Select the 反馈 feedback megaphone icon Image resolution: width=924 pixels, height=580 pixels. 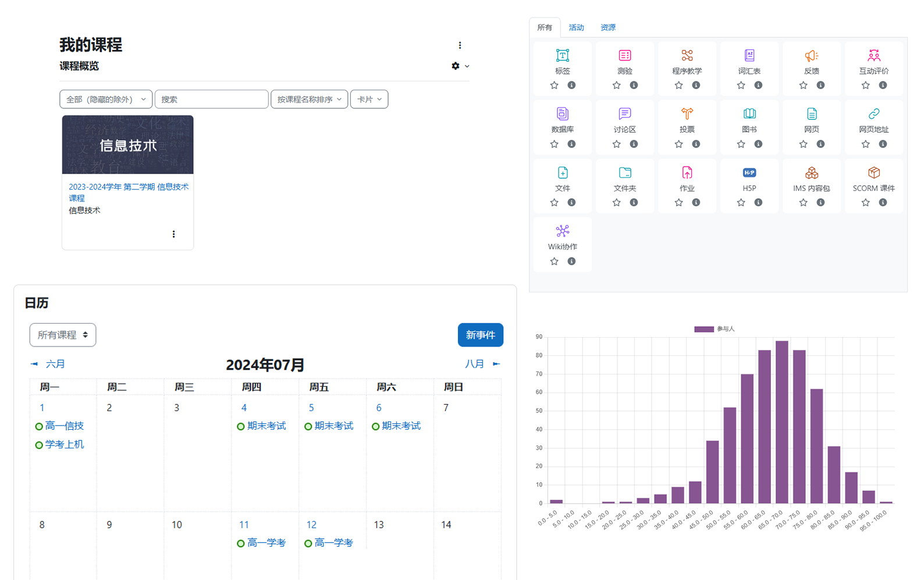[811, 55]
